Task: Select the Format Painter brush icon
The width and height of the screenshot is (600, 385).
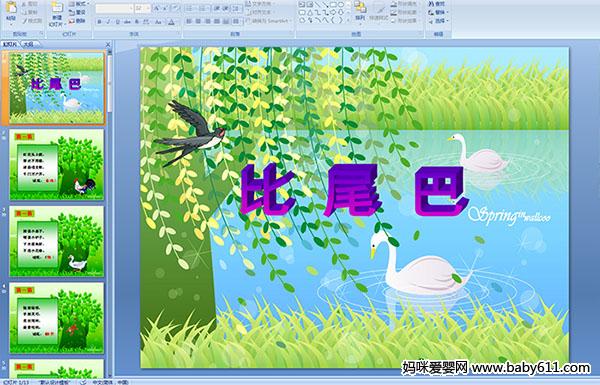Action: click(x=24, y=21)
